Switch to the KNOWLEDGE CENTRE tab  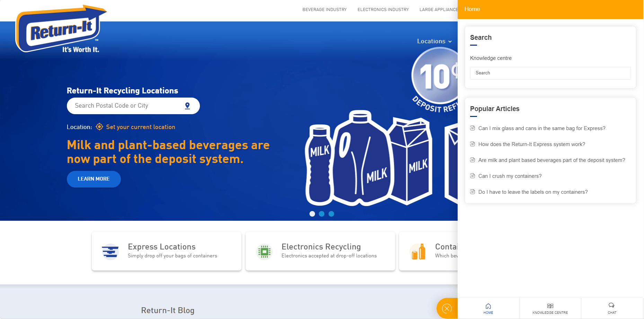tap(550, 308)
